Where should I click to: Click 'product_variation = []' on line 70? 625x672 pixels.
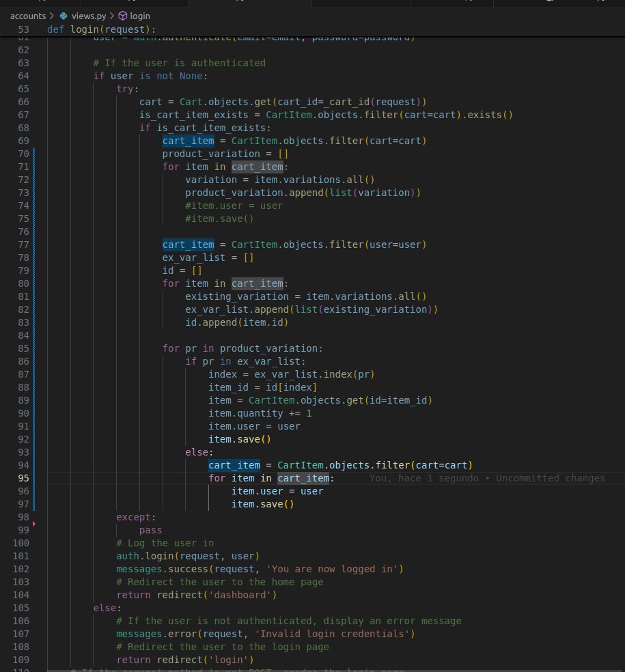(225, 154)
